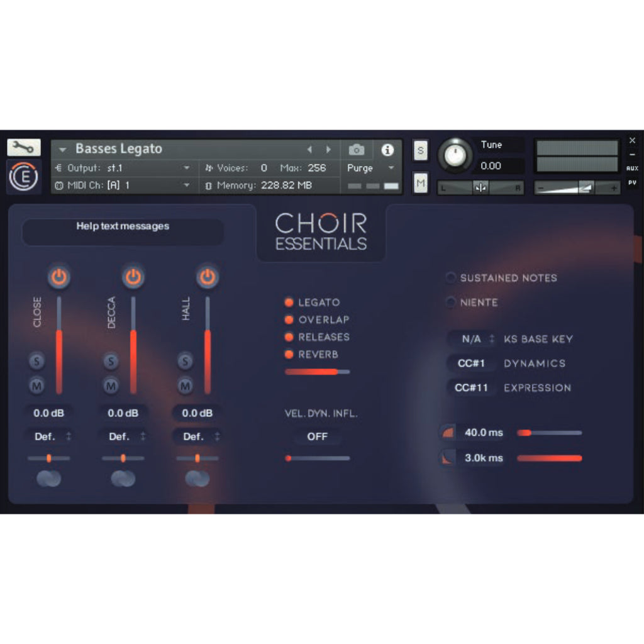The height and width of the screenshot is (644, 644).
Task: Click the Evolution Series circular logo icon
Action: [x=23, y=176]
